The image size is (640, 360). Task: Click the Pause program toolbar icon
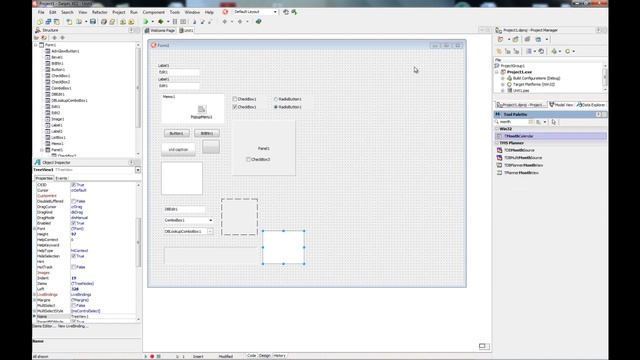pyautogui.click(x=175, y=22)
